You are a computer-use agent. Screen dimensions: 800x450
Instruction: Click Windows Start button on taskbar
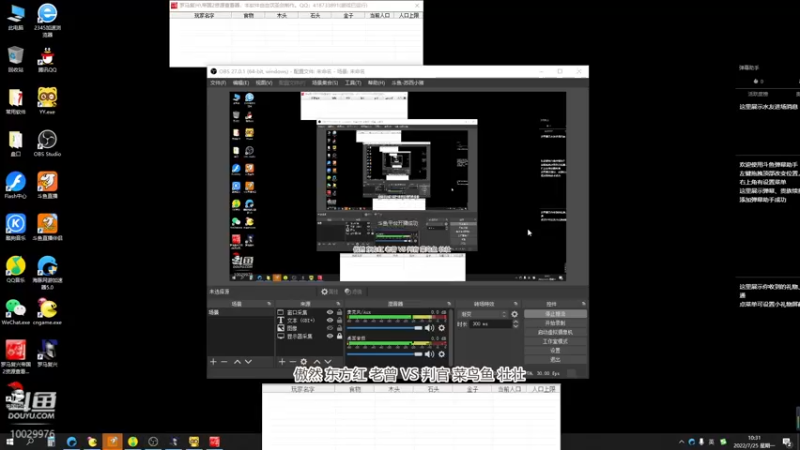point(10,442)
